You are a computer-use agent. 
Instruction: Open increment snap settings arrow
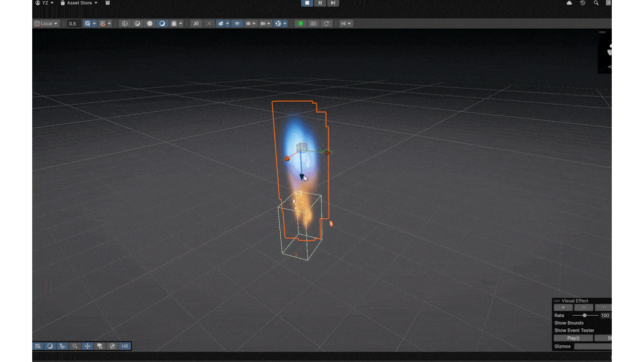(110, 24)
